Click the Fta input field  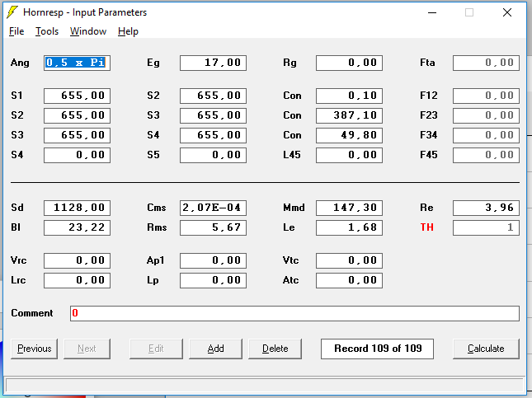(x=486, y=63)
